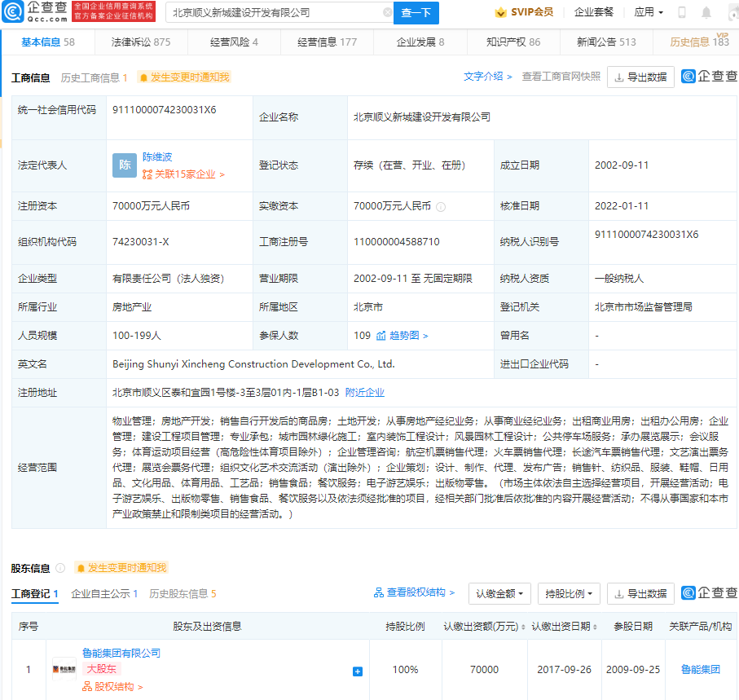This screenshot has height=700, width=739.
Task: Click the info icon next to 实缴资本 value
Action: pos(441,207)
